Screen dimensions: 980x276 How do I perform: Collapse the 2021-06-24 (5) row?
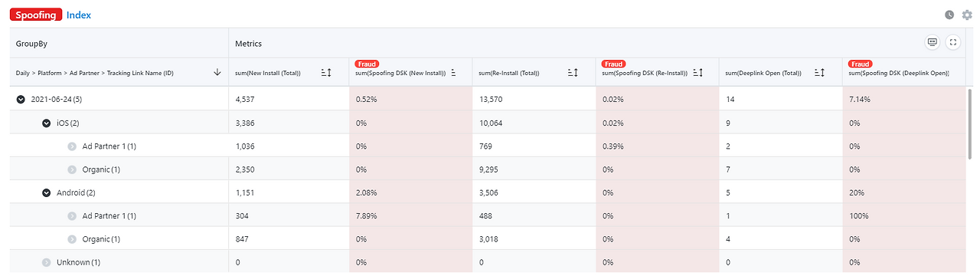coord(21,99)
